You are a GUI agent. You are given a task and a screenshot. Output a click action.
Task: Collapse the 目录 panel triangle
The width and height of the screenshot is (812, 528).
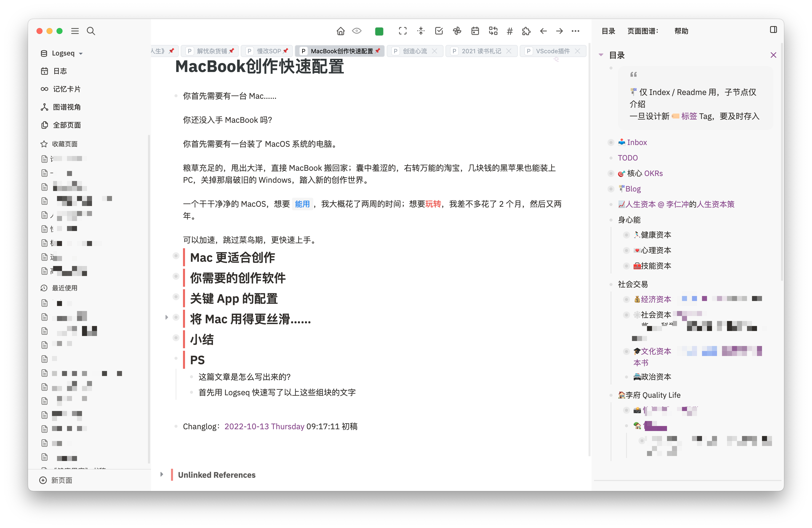[601, 55]
